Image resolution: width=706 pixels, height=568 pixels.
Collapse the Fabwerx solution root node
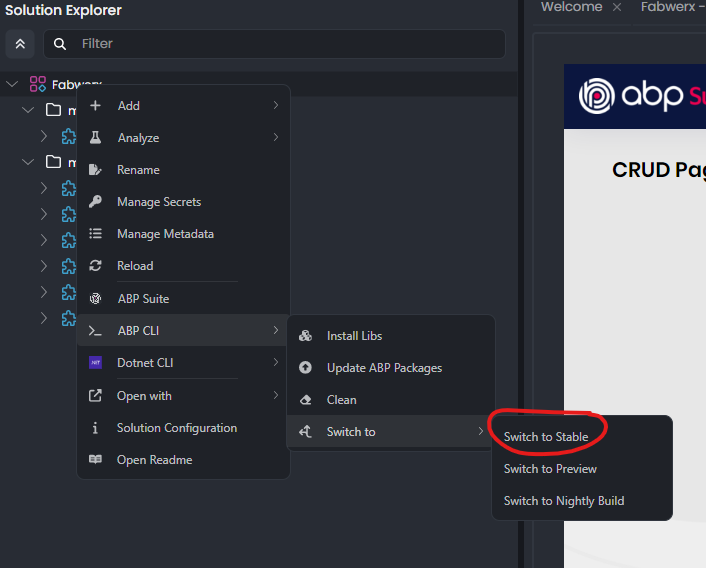(x=12, y=85)
